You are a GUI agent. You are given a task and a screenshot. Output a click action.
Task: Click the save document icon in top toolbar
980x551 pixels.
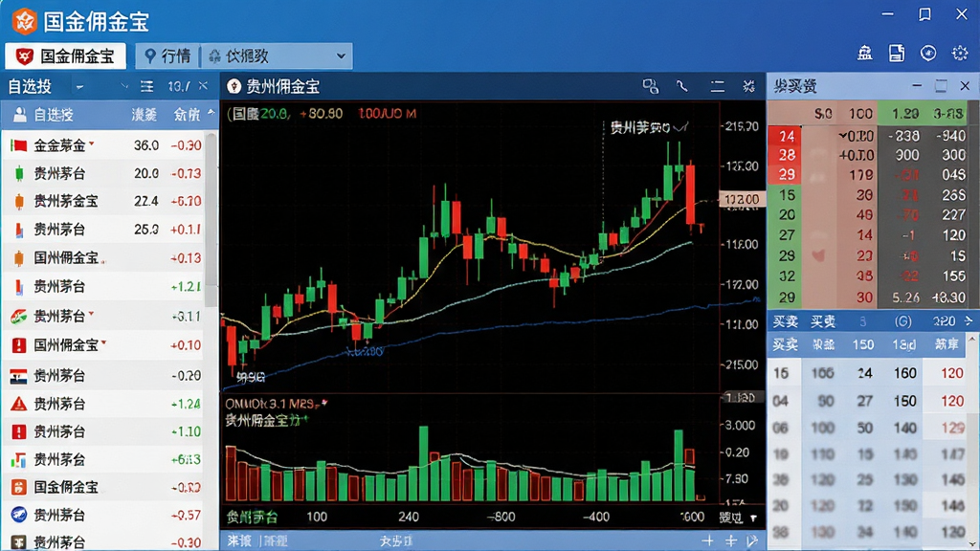point(896,54)
